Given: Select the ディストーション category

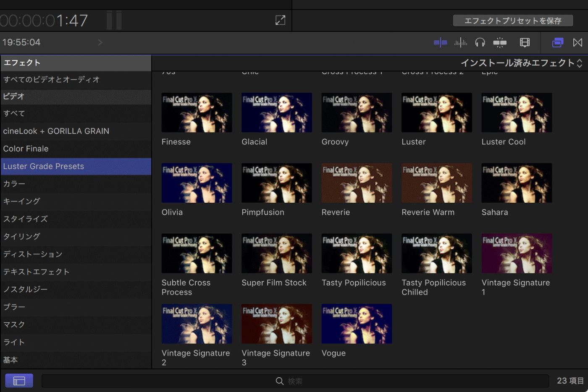Looking at the screenshot, I should pos(76,254).
